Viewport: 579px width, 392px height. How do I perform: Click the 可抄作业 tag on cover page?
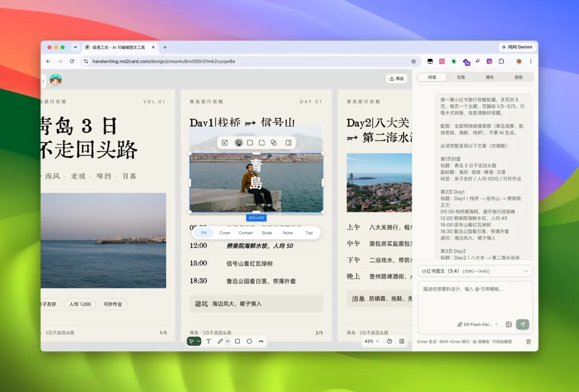click(113, 304)
